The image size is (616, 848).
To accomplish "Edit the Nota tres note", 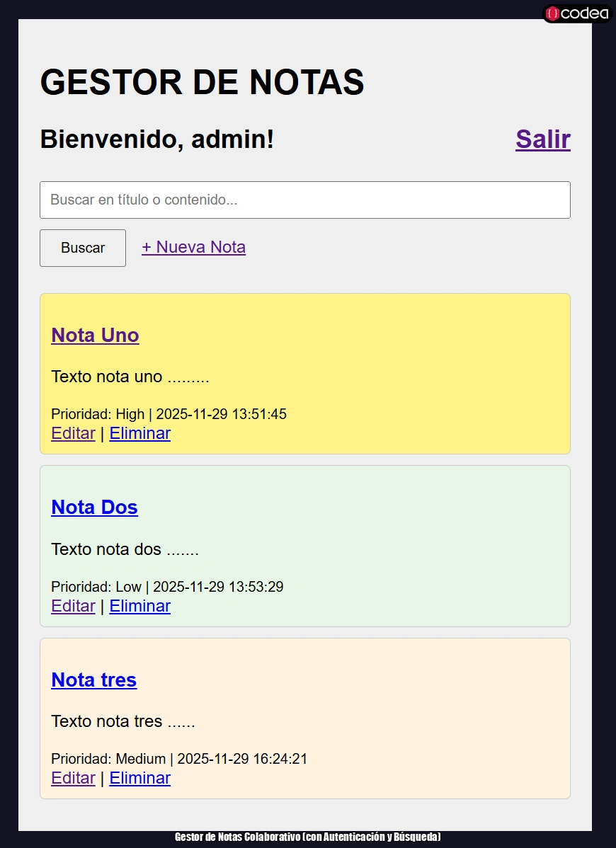I will click(73, 778).
